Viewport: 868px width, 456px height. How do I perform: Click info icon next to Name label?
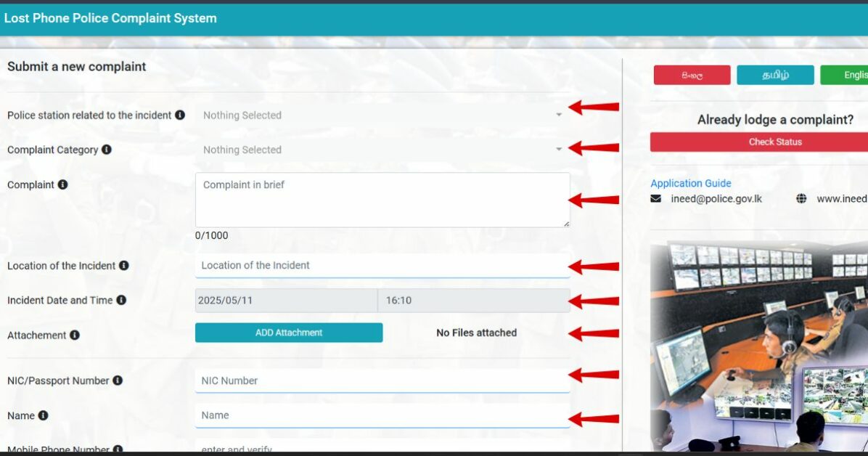[44, 415]
